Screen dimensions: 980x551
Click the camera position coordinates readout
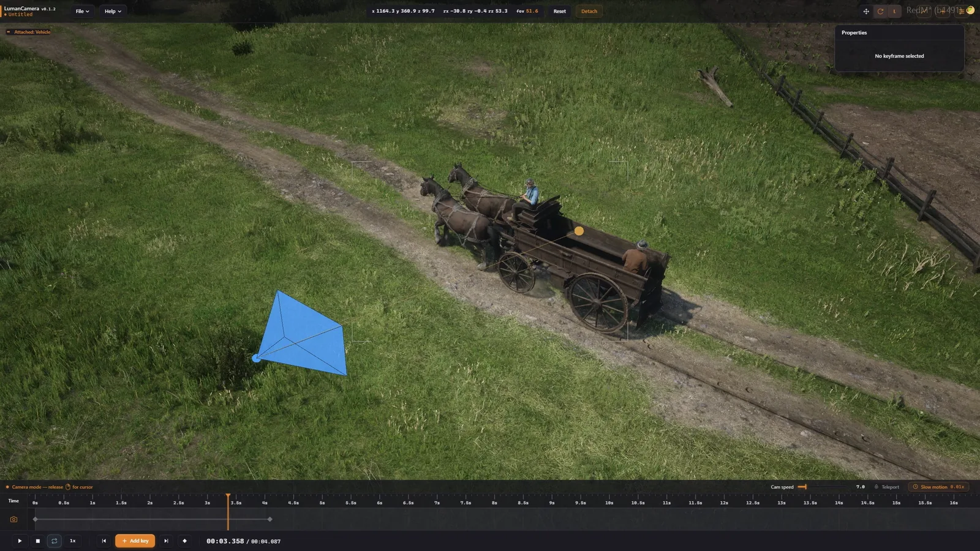pyautogui.click(x=403, y=11)
